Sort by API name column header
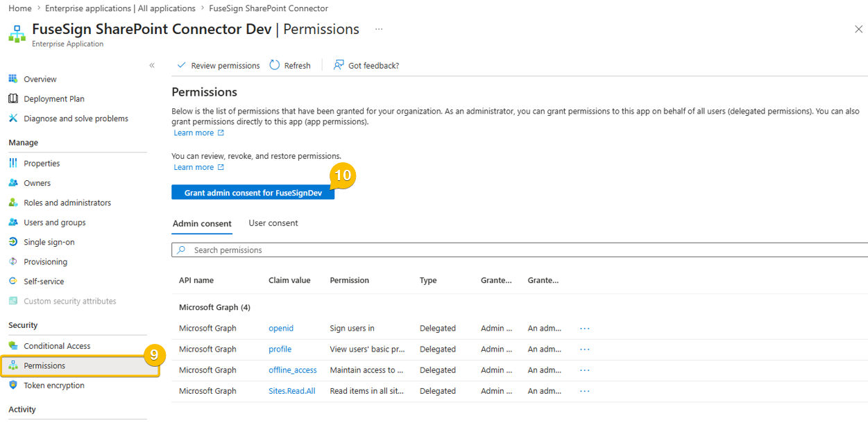The image size is (868, 425). [196, 280]
